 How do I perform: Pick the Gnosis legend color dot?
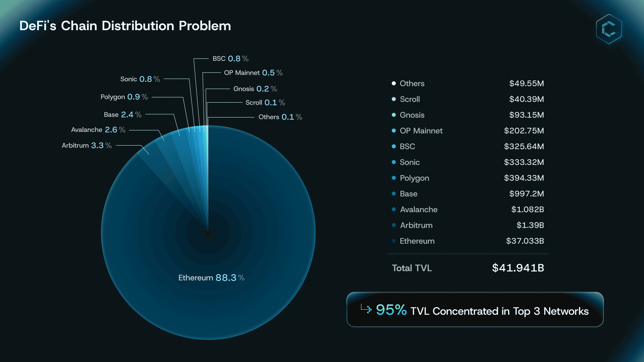pos(394,115)
